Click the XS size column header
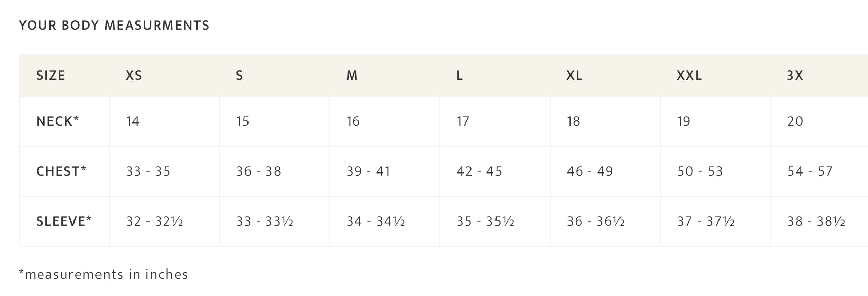The height and width of the screenshot is (296, 868). [134, 76]
